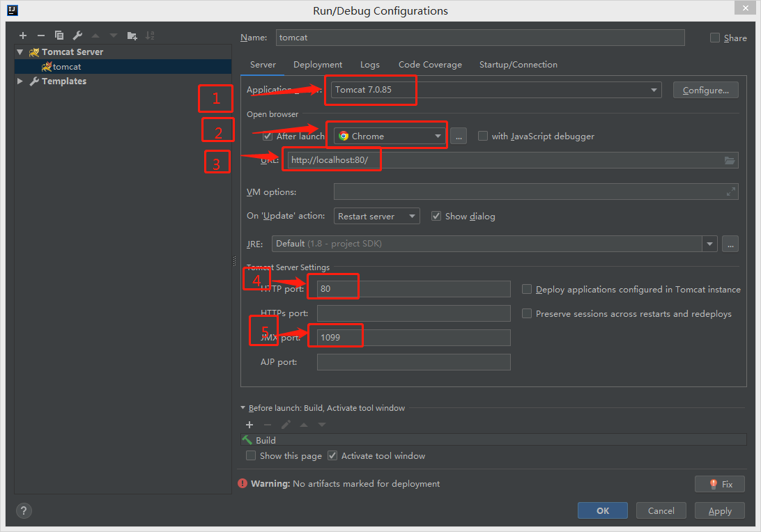Add a new configuration with the plus icon
Viewport: 761px width, 532px height.
[x=23, y=36]
